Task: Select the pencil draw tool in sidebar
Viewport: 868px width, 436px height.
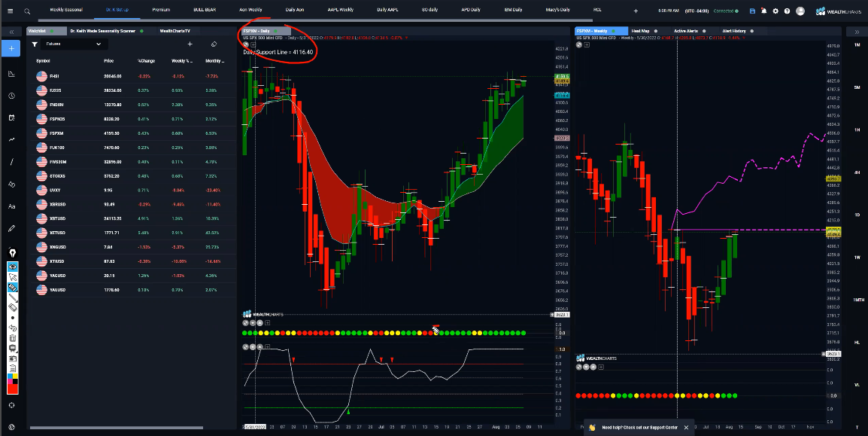Action: (x=11, y=228)
